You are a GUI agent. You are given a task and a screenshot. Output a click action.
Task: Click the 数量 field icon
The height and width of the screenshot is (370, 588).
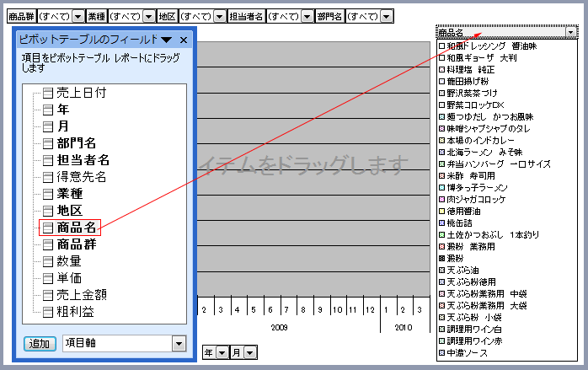pos(48,261)
